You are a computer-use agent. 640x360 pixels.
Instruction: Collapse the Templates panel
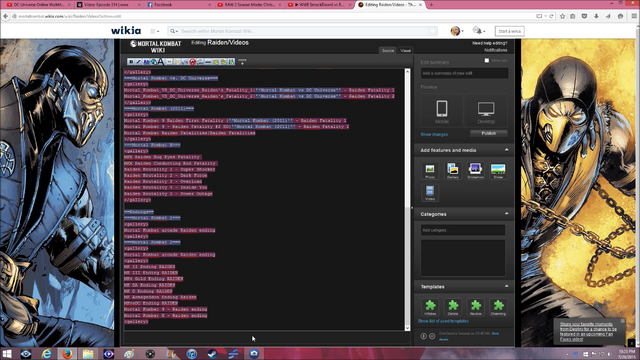[507, 286]
